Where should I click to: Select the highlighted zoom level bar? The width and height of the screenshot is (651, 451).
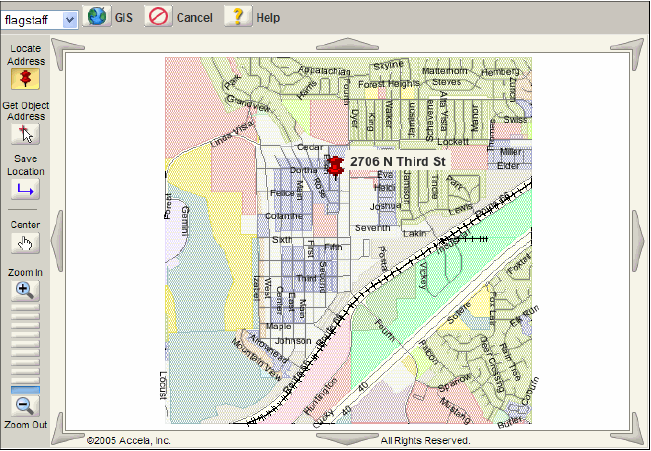coord(25,388)
